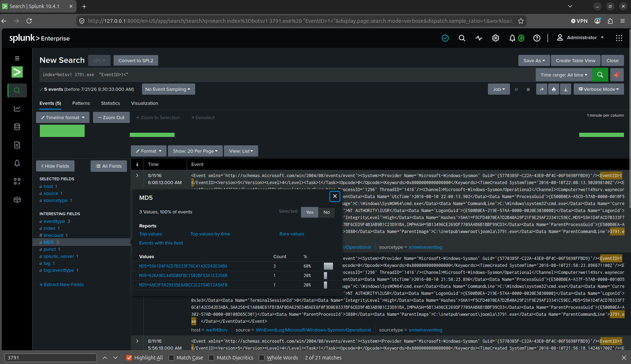Stop the search job

click(x=528, y=89)
